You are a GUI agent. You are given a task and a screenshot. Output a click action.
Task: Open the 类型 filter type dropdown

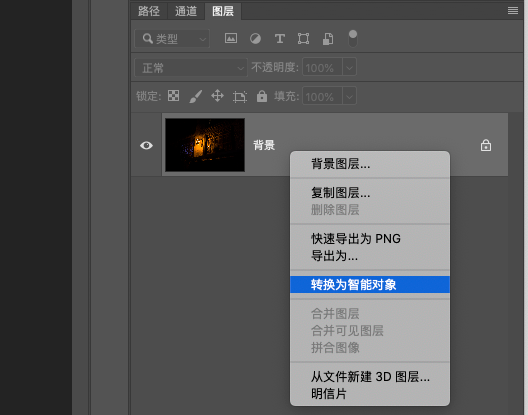(x=172, y=39)
